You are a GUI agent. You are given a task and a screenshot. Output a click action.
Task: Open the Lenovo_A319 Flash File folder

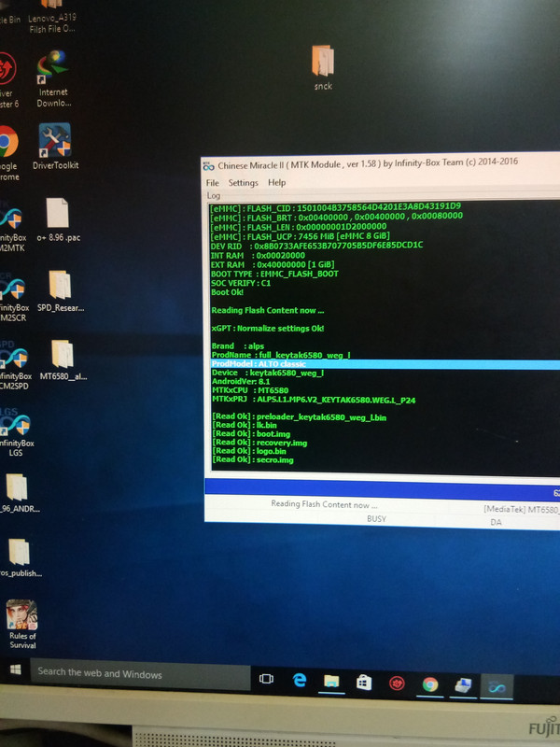pyautogui.click(x=51, y=17)
